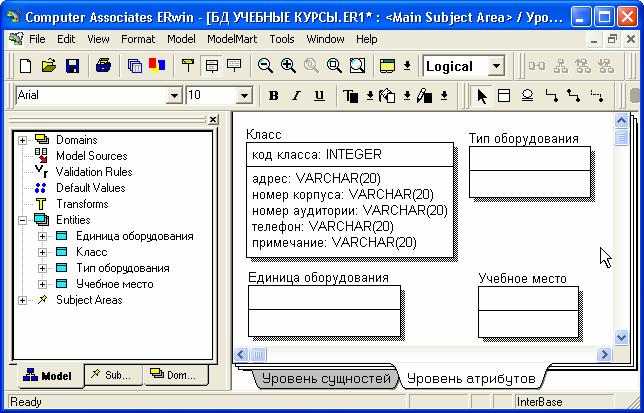Click the New file icon
644x413 pixels.
[x=25, y=66]
